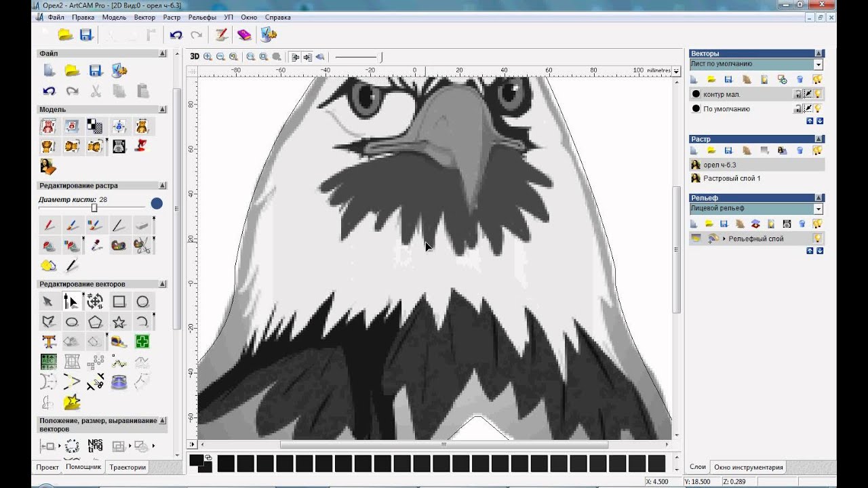Click the green cross vector tool
The image size is (868, 488).
tap(142, 342)
